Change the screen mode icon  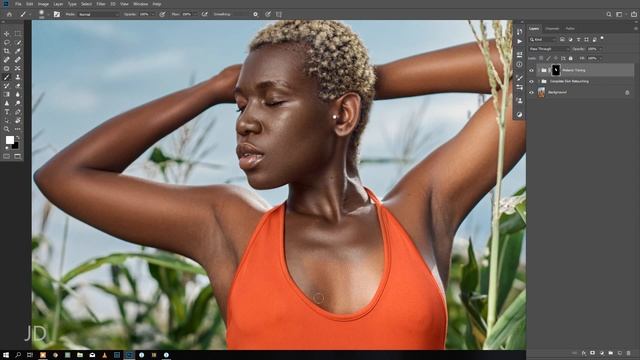tap(18, 156)
